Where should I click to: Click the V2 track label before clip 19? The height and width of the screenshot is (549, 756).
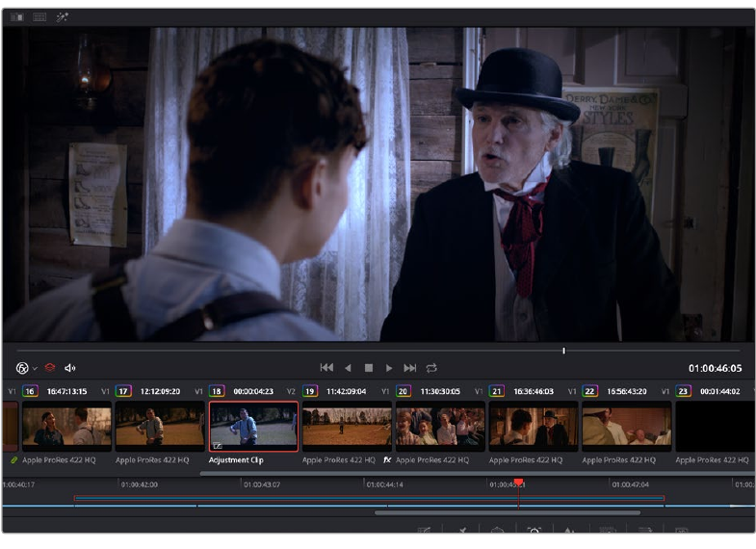291,391
